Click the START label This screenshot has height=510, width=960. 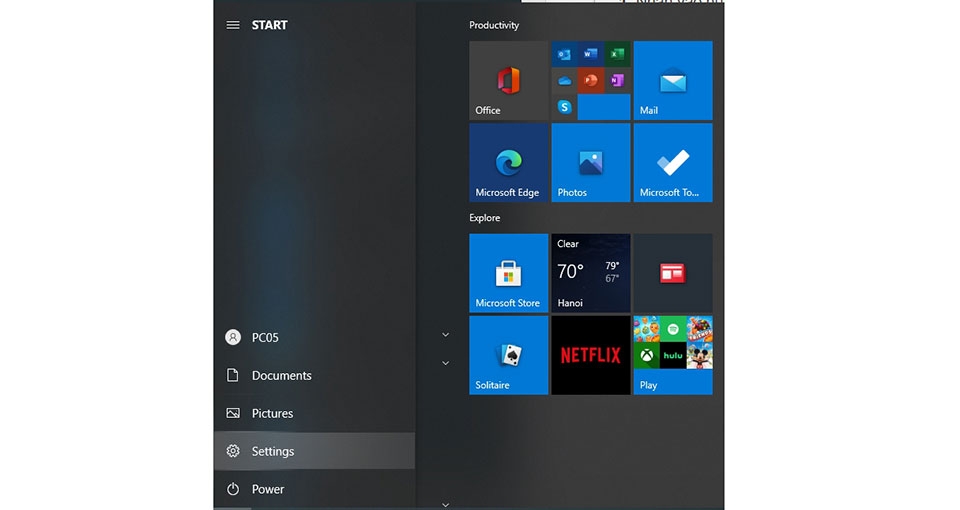click(269, 25)
